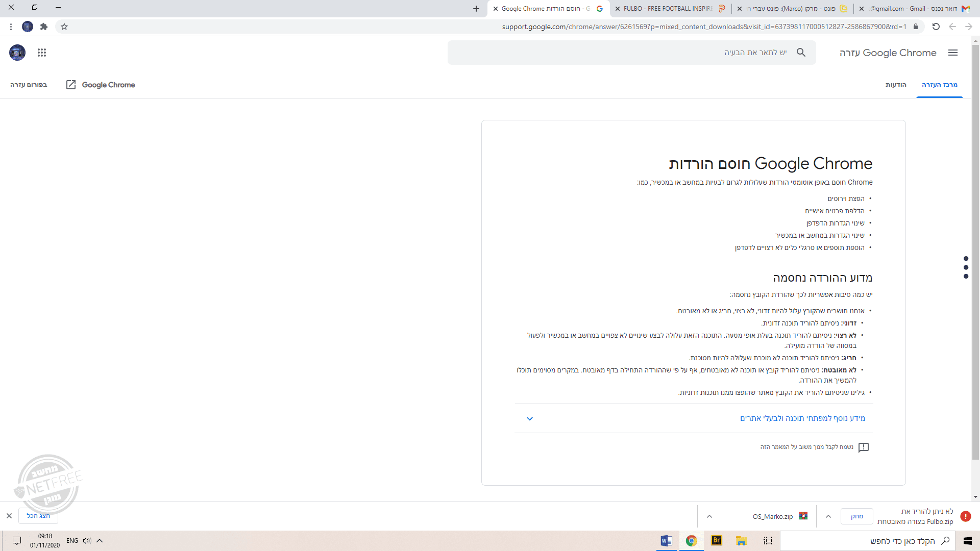Click the הצג הכל downloads button

(x=38, y=516)
